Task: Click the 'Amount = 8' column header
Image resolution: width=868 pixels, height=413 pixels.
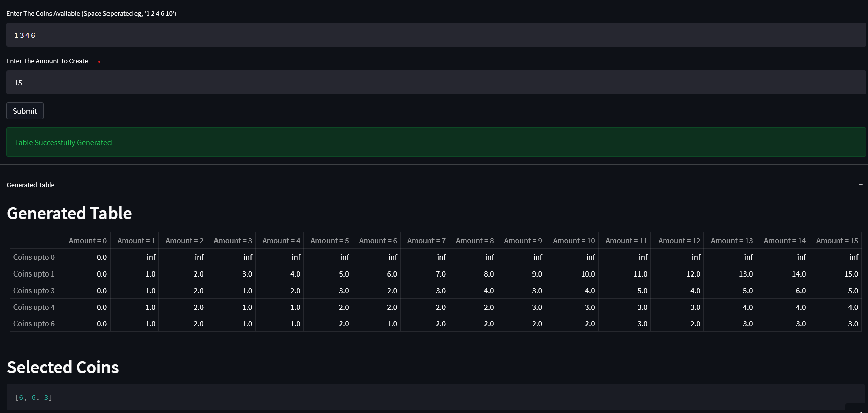Action: tap(473, 241)
